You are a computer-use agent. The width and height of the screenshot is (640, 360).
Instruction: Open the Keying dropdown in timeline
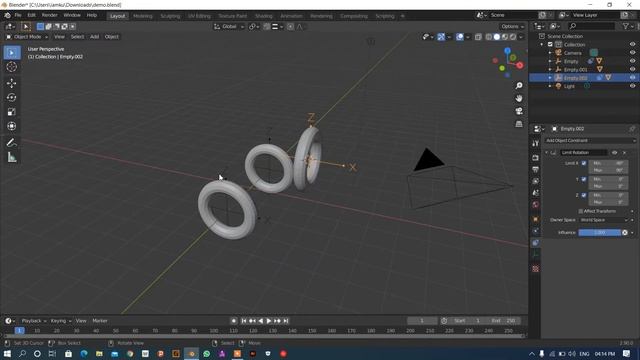pyautogui.click(x=61, y=321)
